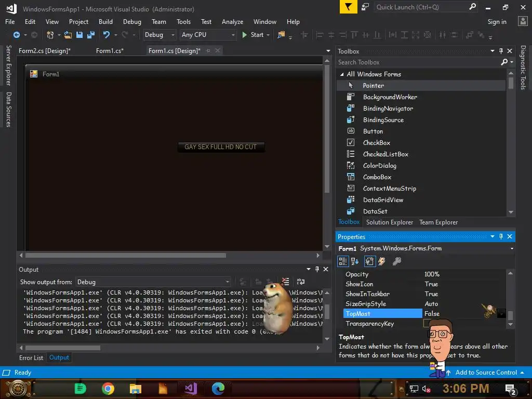Click the designer horizontal scrollbar thumb
This screenshot has height=399, width=532.
click(x=126, y=255)
